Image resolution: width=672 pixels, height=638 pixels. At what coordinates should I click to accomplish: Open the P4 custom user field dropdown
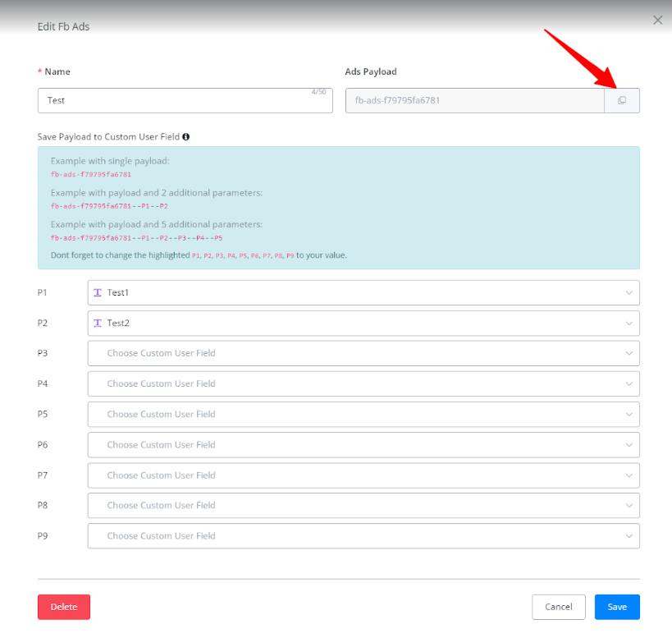coord(363,384)
